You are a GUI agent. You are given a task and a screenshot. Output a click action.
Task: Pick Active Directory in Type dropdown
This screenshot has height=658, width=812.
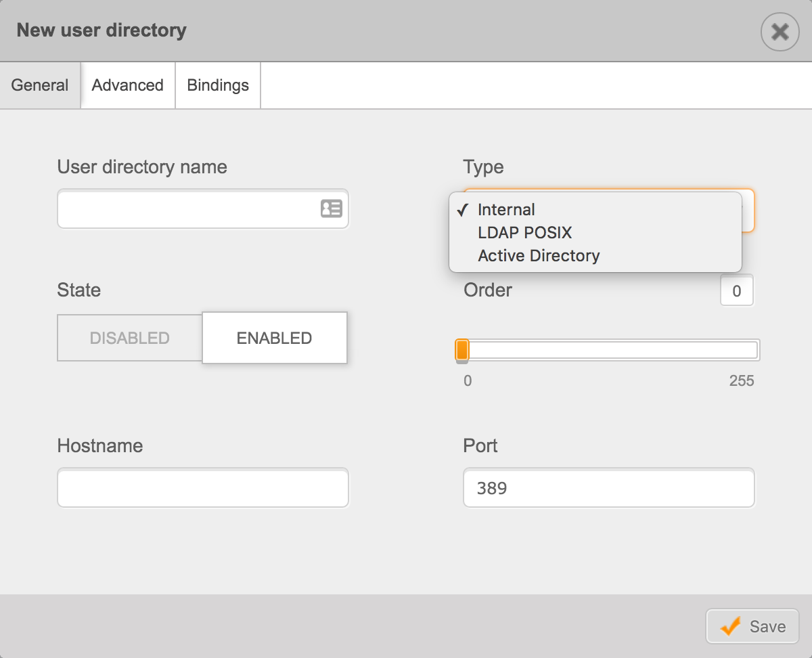click(539, 256)
